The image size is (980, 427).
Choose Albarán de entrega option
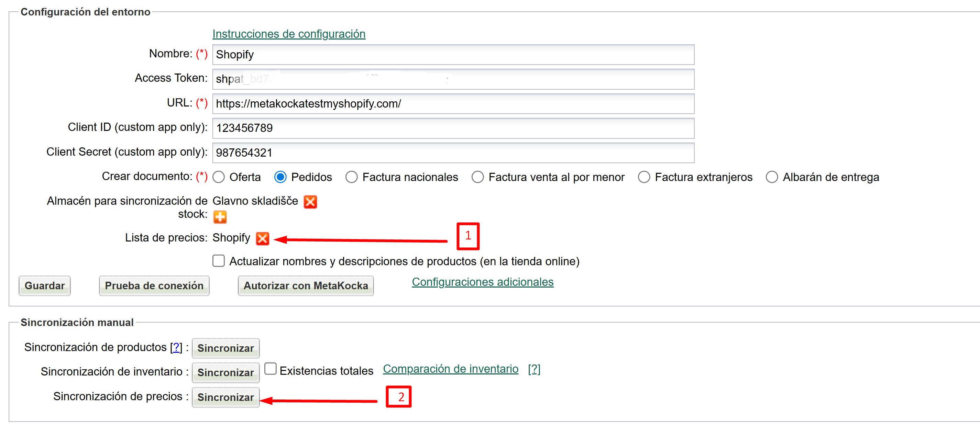point(771,177)
